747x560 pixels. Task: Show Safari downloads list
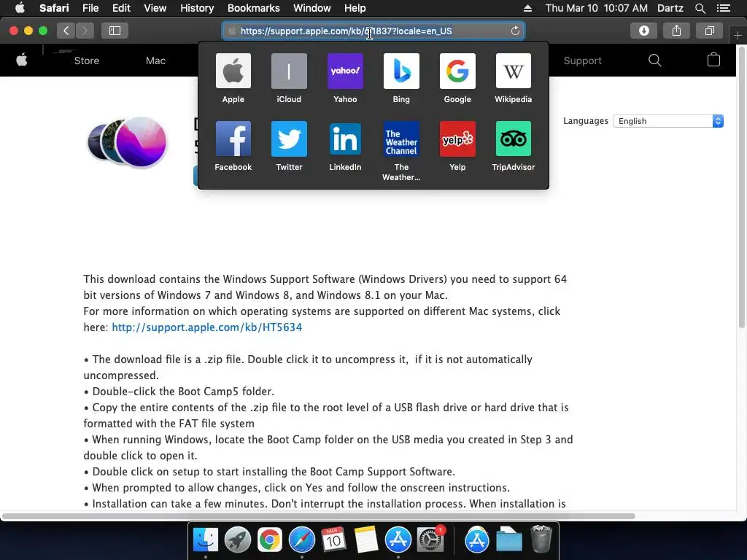[643, 31]
